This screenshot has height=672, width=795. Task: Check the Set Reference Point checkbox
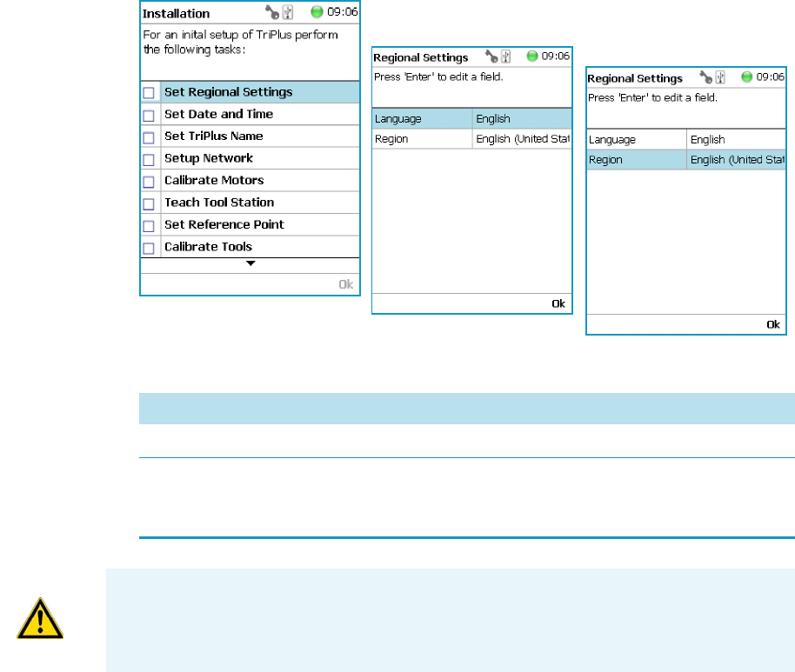pos(149,225)
